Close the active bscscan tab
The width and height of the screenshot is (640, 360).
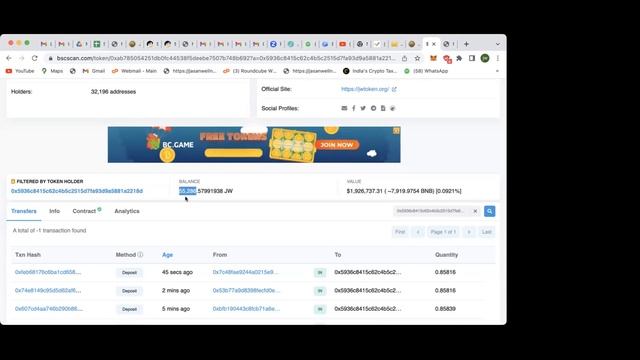click(434, 44)
